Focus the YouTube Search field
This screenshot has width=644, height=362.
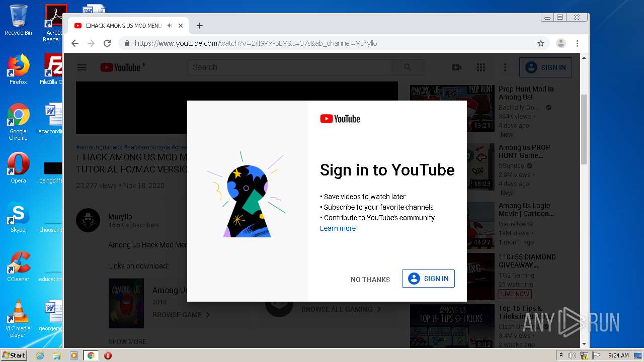pyautogui.click(x=289, y=67)
